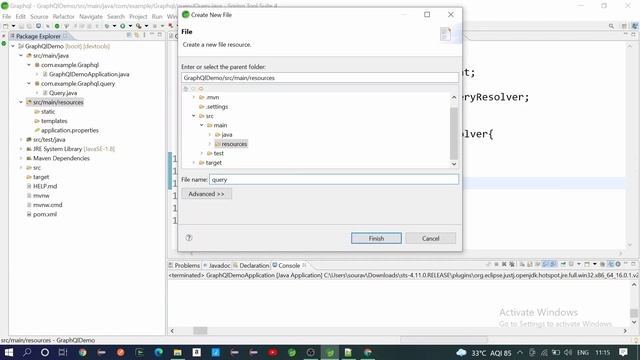Viewport: 640px width, 360px height.
Task: Click the parent folder path field
Action: [320, 78]
